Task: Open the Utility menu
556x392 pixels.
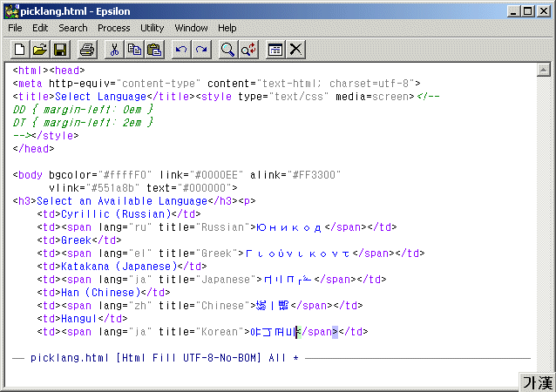Action: 153,28
